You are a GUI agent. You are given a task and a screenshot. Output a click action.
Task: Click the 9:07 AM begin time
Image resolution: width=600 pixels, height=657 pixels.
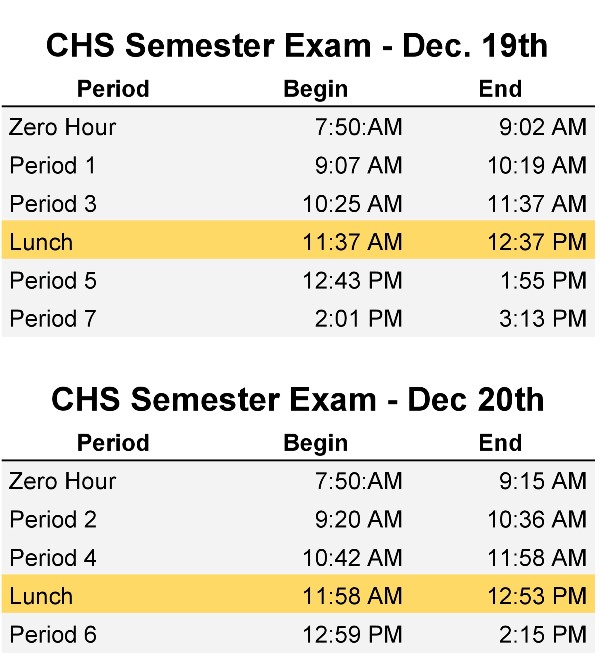(x=359, y=165)
